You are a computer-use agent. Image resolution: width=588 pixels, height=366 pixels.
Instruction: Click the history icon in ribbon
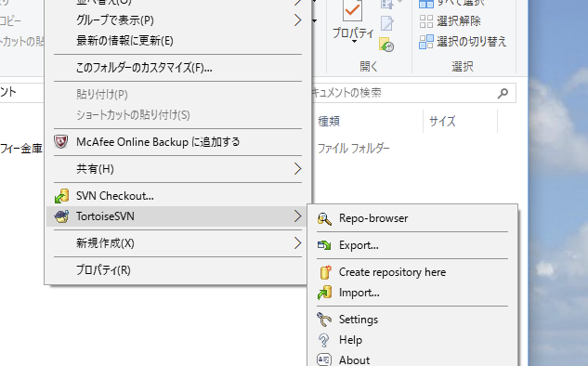386,45
